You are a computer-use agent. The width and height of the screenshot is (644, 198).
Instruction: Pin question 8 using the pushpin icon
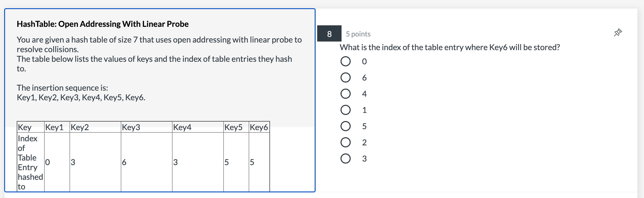[618, 33]
